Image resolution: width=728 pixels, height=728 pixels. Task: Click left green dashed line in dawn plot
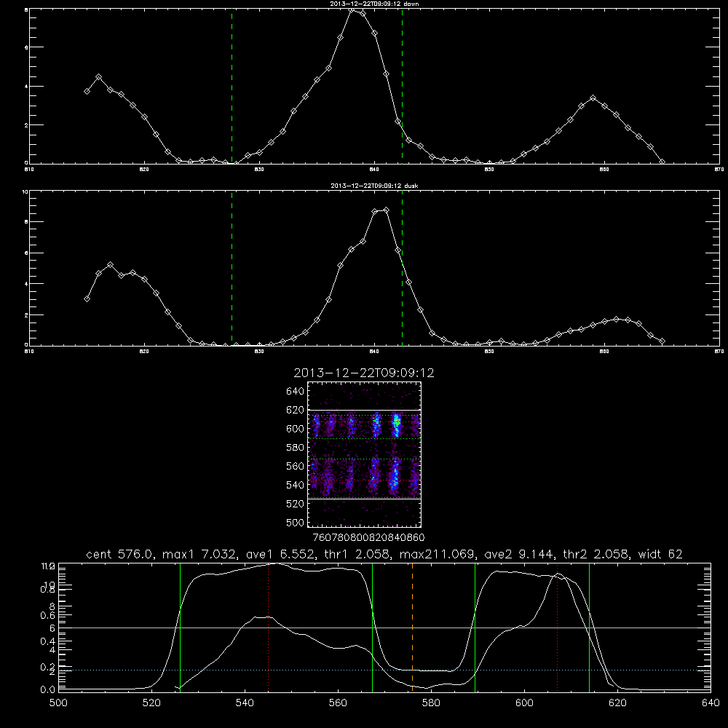coord(232,87)
